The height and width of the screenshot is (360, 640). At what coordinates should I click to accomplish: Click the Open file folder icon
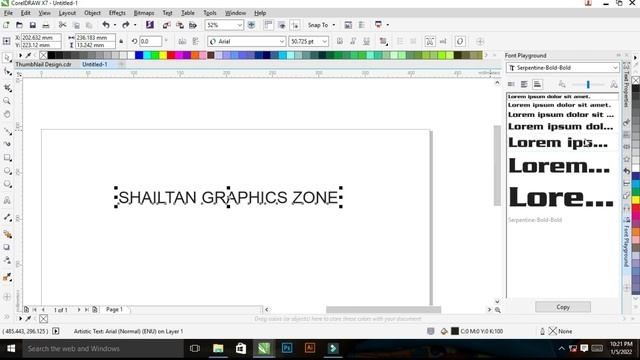pyautogui.click(x=19, y=25)
